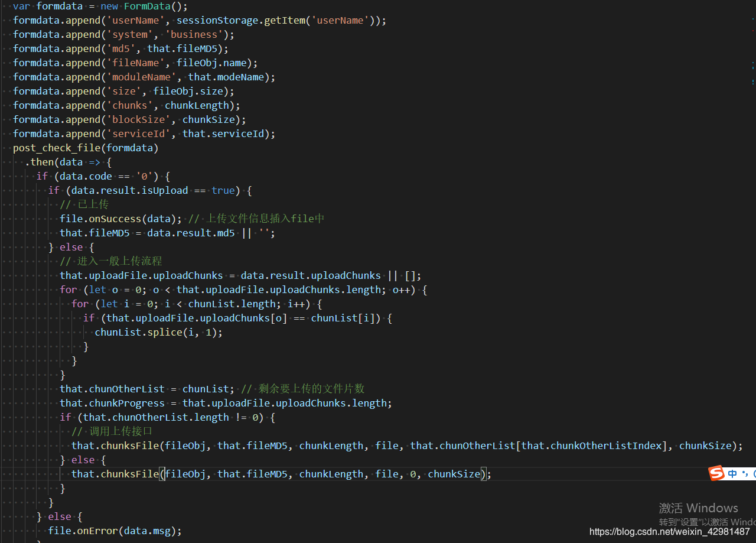The width and height of the screenshot is (756, 543).
Task: Click the 'post_check_file(formdata)' call
Action: [x=86, y=148]
